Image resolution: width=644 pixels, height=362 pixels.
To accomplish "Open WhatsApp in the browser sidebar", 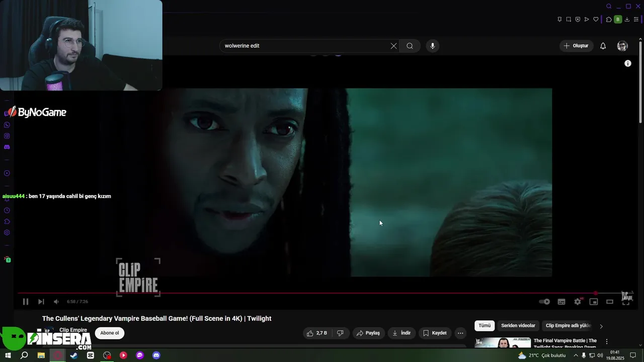I will (x=7, y=125).
